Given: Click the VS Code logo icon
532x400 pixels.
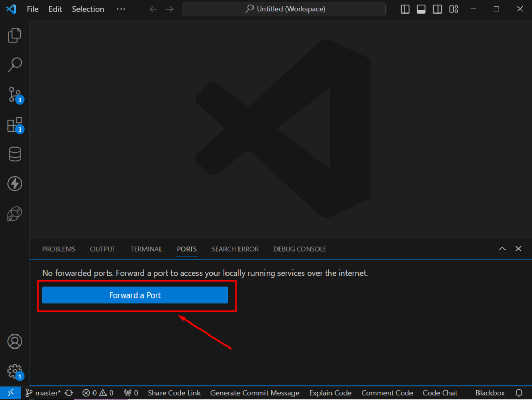Looking at the screenshot, I should [11, 9].
